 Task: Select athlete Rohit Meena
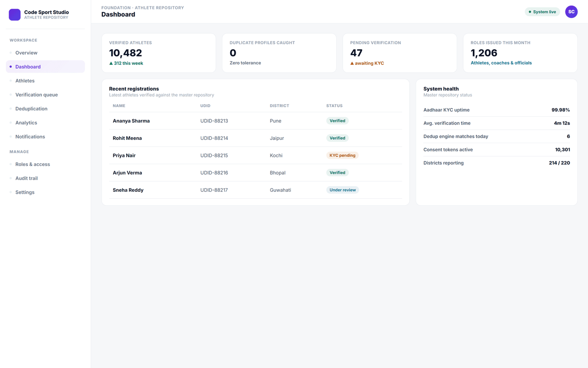click(x=127, y=138)
